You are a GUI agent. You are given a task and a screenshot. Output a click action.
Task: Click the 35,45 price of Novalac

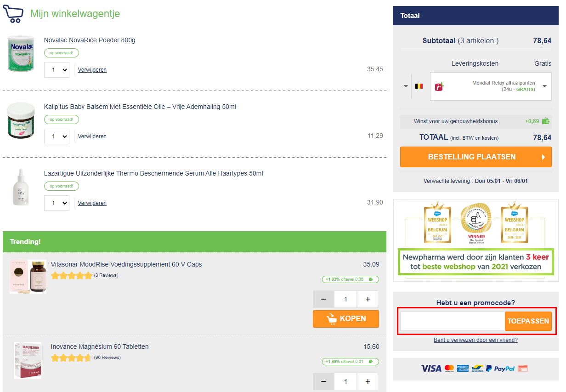pyautogui.click(x=375, y=69)
